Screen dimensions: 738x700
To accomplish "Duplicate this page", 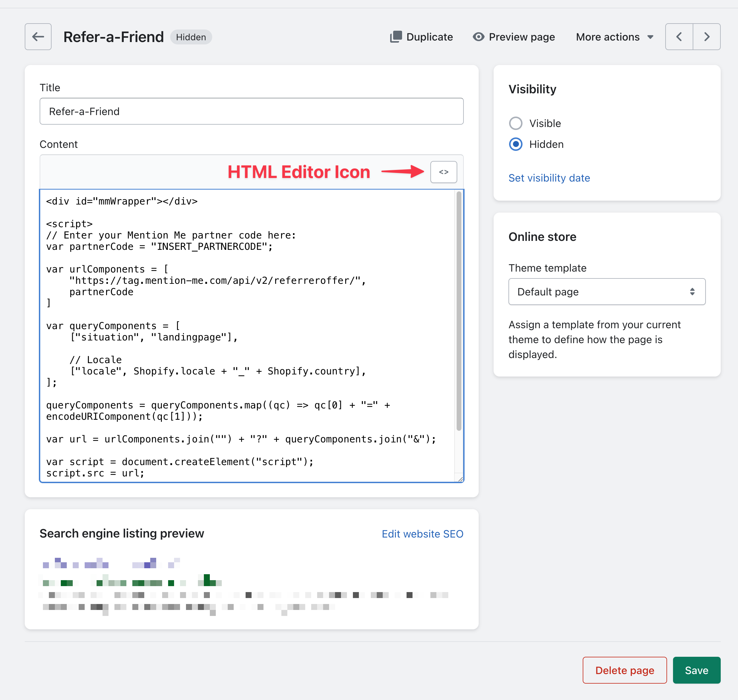I will (421, 37).
